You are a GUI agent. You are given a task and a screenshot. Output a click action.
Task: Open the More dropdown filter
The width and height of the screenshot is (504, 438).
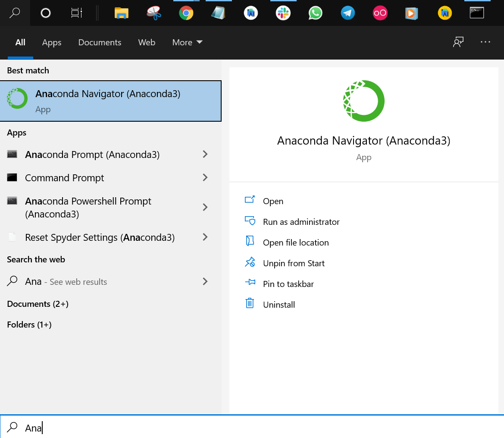[187, 42]
